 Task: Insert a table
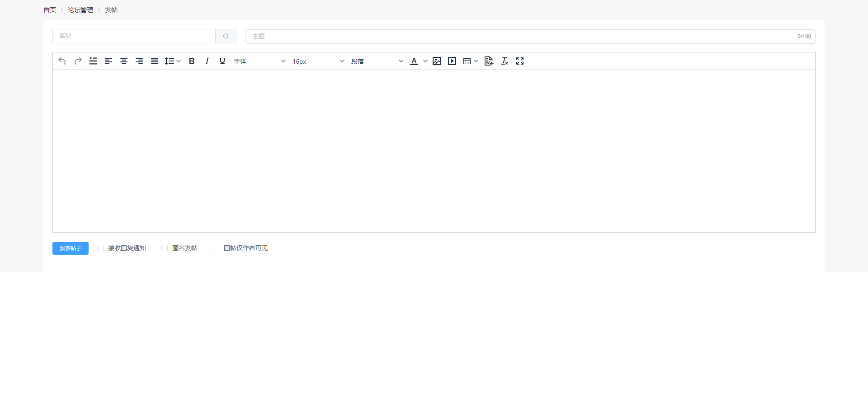[x=467, y=61]
